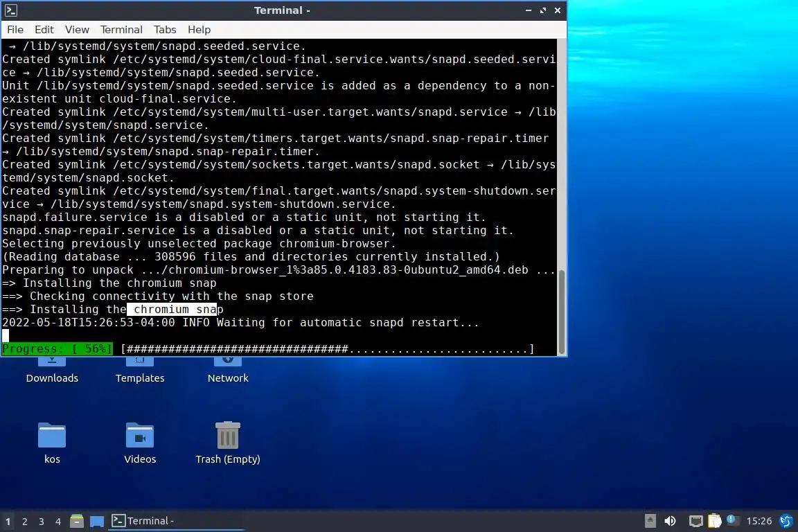Switch to workspace 2

click(x=24, y=522)
